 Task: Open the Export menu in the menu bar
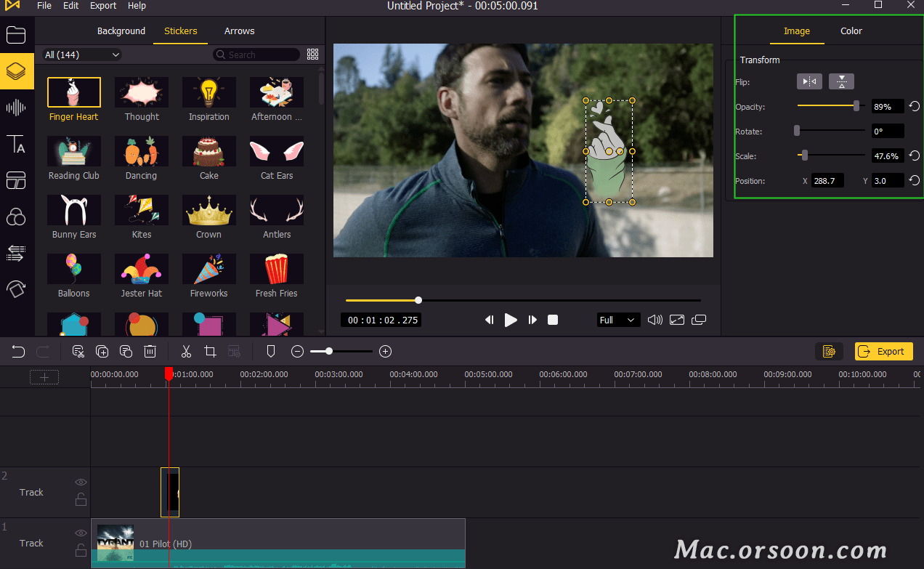(103, 6)
